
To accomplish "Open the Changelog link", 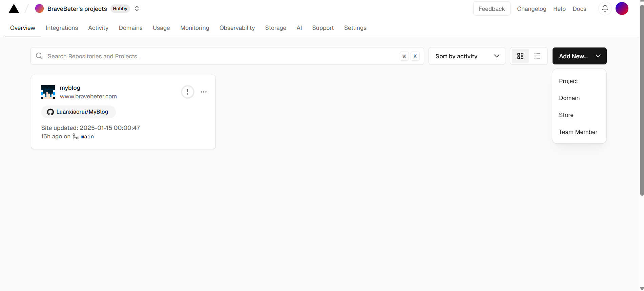I will point(532,9).
